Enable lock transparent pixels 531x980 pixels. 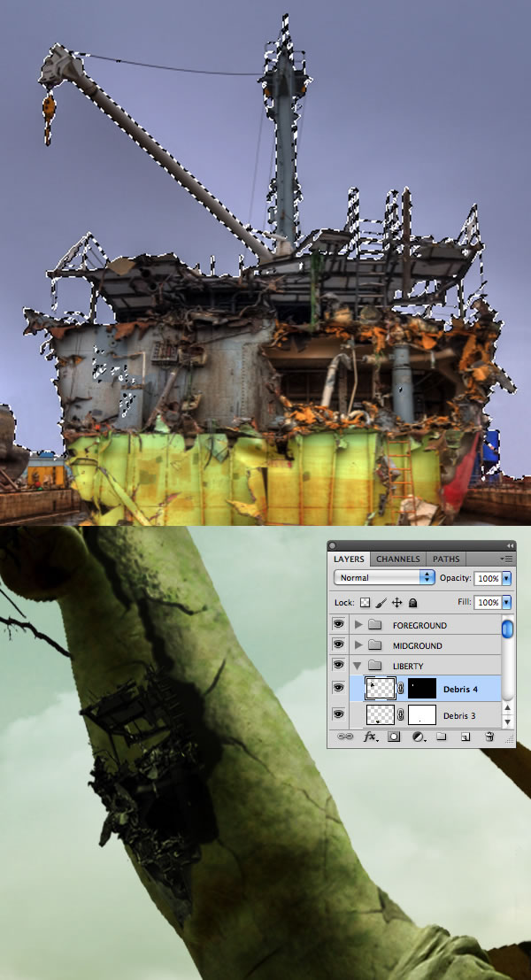[x=366, y=603]
